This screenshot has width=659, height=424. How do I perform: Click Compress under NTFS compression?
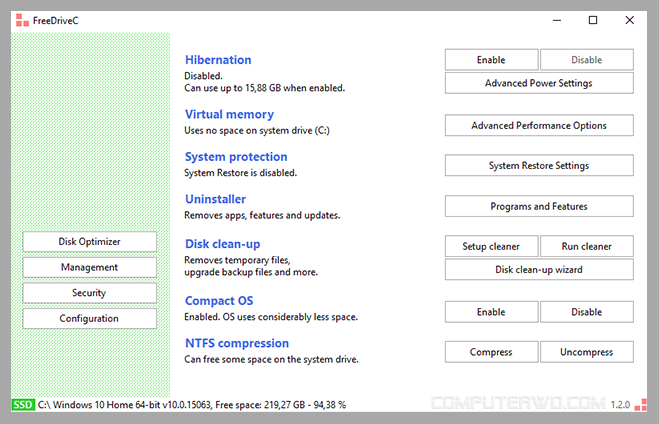pos(491,352)
